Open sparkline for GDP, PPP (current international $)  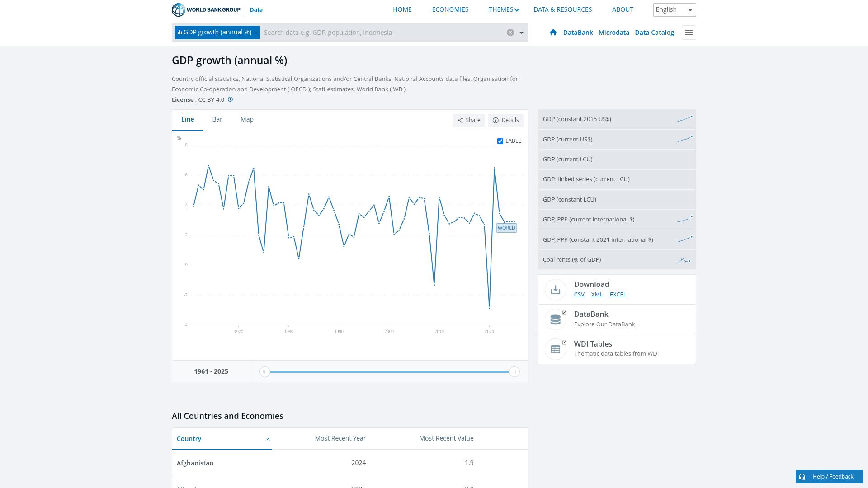click(x=684, y=219)
